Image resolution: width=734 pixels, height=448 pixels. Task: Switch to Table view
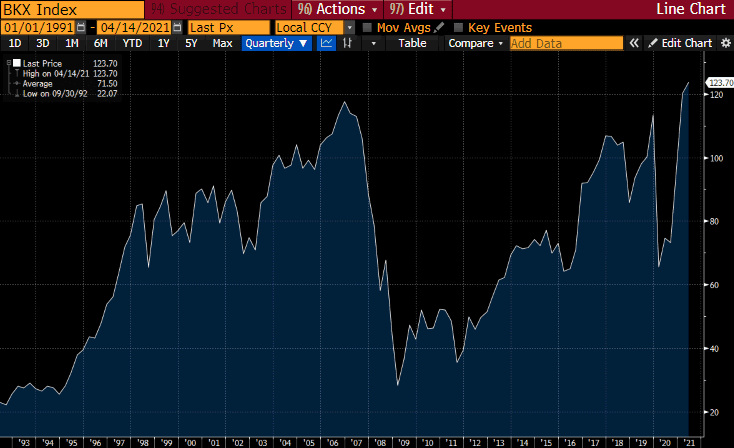point(412,43)
